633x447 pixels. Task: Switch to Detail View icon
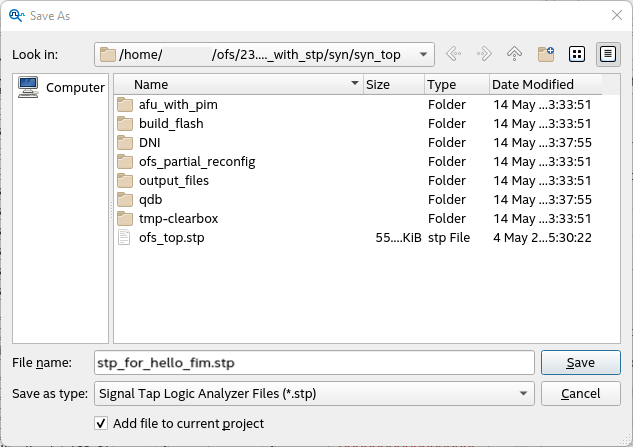[607, 54]
